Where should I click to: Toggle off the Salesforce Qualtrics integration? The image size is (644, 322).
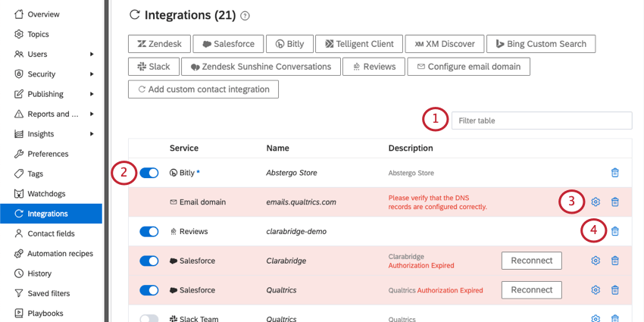point(149,290)
